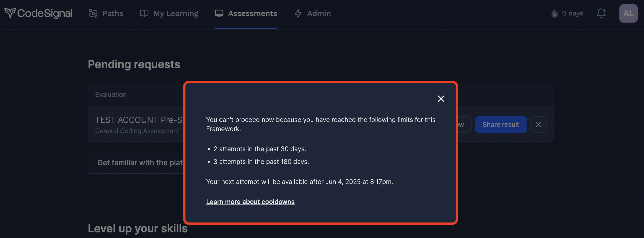This screenshot has width=644, height=238.
Task: Dismiss the pending request with X button
Action: [x=538, y=124]
